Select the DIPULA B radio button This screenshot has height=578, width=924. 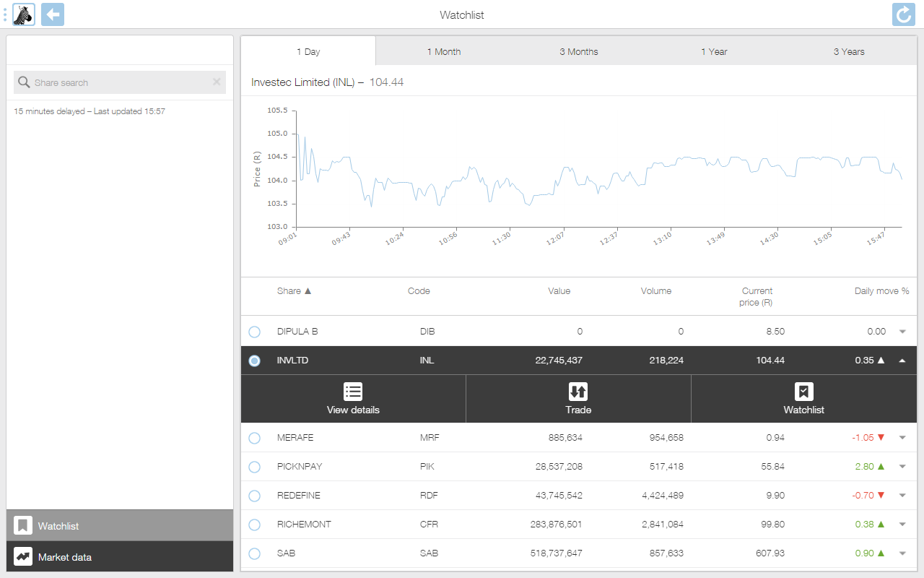coord(254,332)
